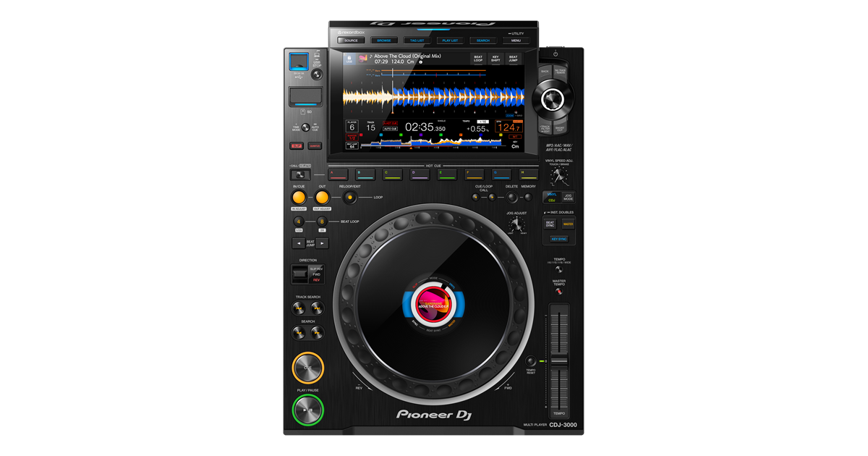Viewport: 868px width, 456px height.
Task: Trigger hot cue G pad
Action: (502, 174)
